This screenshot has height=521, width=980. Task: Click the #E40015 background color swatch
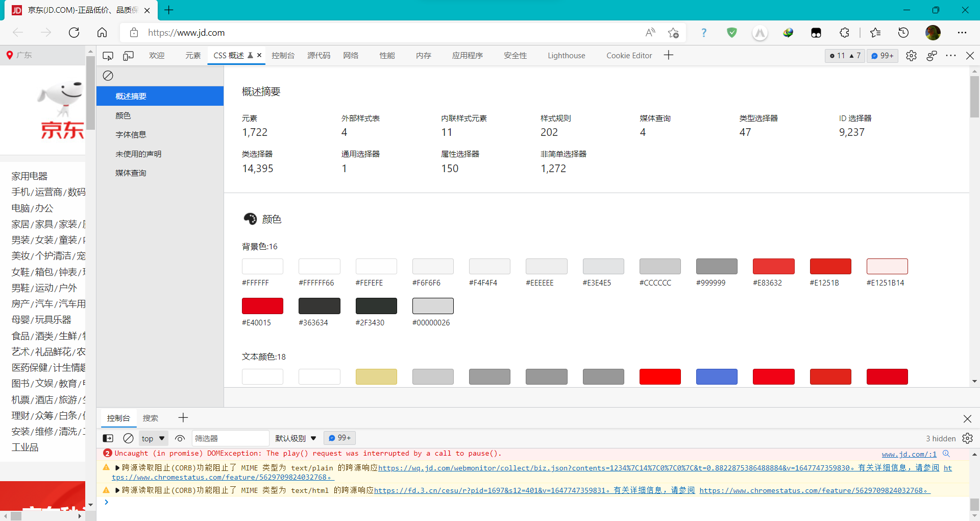262,306
